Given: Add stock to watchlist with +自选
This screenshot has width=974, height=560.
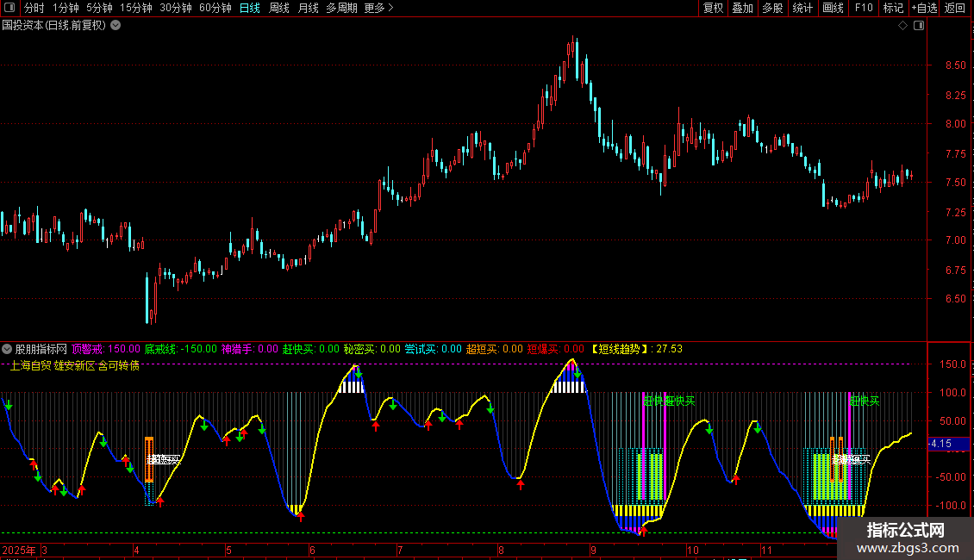Looking at the screenshot, I should 923,9.
